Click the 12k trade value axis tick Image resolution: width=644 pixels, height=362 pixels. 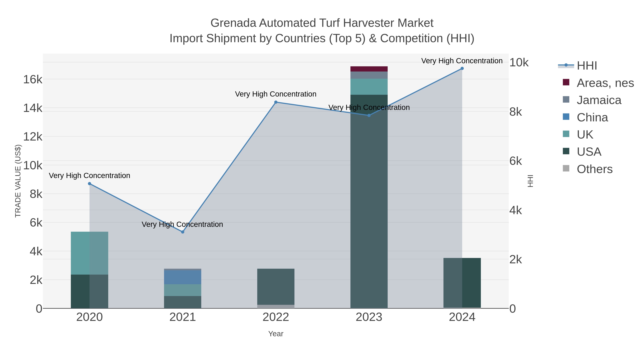click(33, 137)
